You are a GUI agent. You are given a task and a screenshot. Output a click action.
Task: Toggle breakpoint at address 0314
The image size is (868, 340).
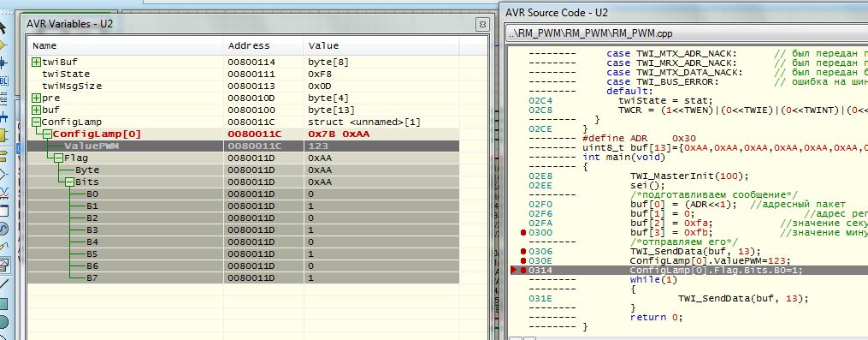coord(523,270)
